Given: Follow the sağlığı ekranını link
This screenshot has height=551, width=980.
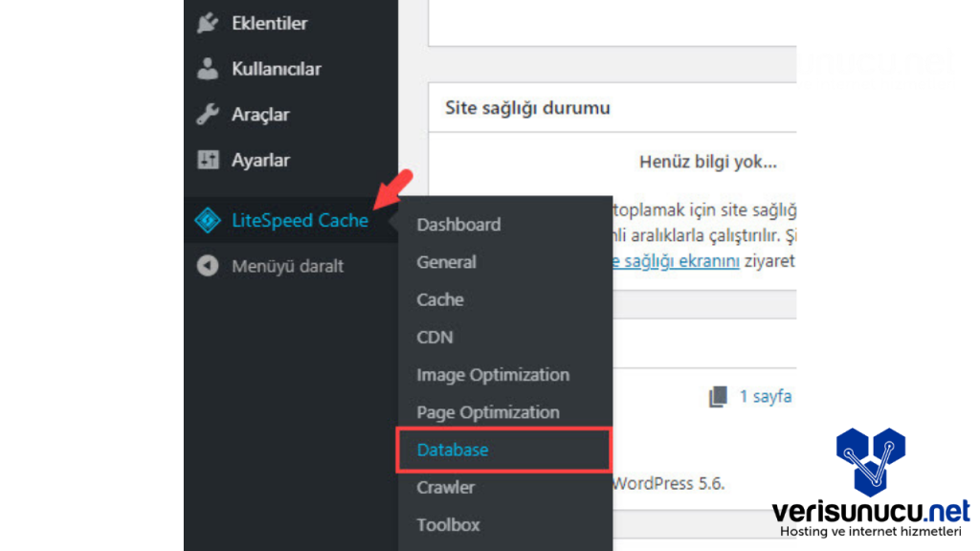Looking at the screenshot, I should (676, 262).
